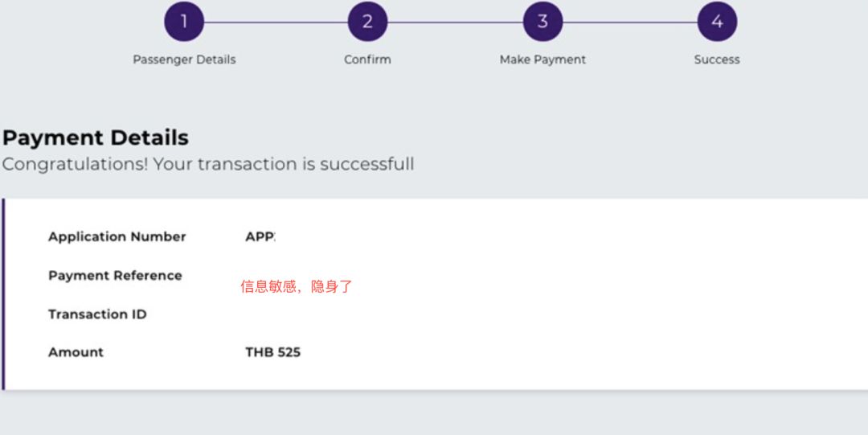Select the THB 525 amount value
Screen dimensions: 868x435
(272, 352)
